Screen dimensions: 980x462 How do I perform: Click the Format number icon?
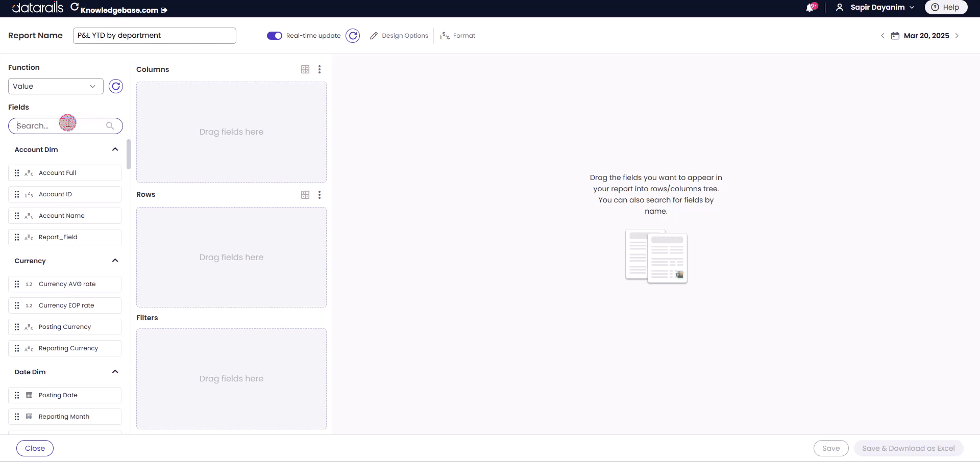[445, 36]
